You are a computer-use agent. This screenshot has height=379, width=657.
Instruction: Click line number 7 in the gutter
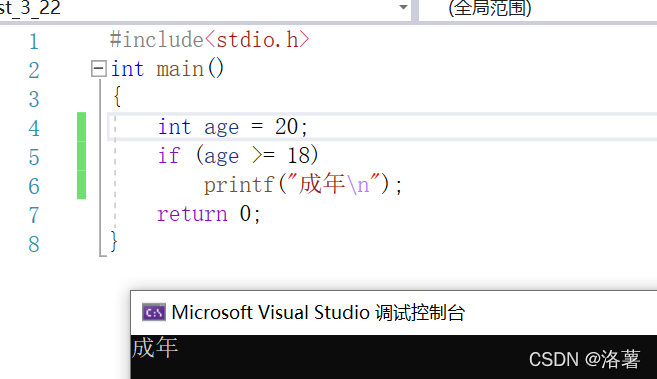click(x=34, y=215)
